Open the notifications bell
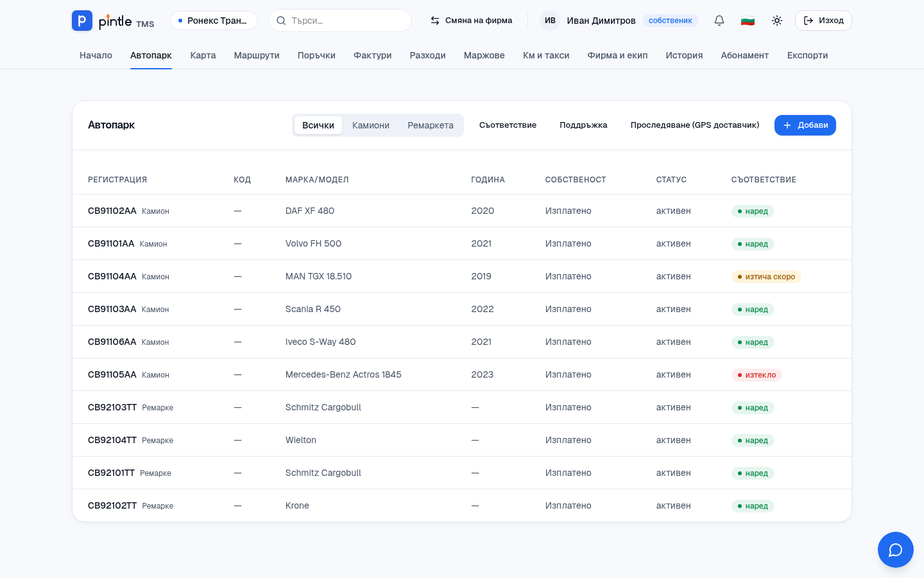Image resolution: width=924 pixels, height=578 pixels. (x=719, y=21)
